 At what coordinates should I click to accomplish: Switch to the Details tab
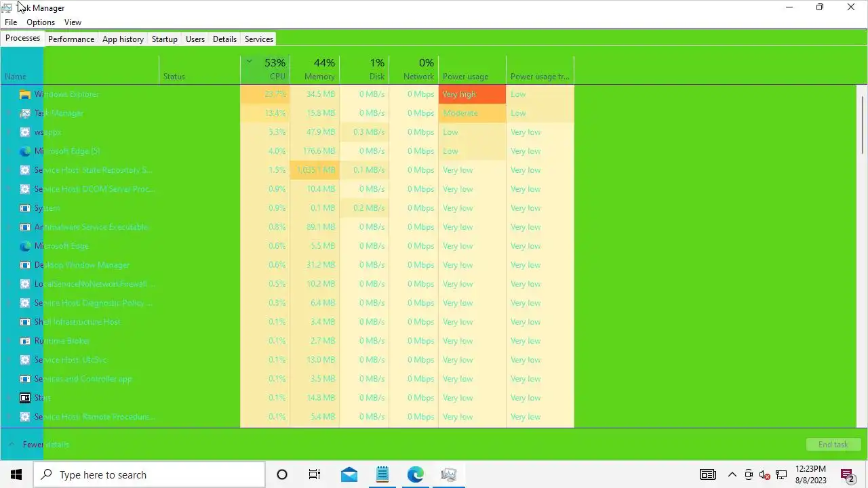[224, 39]
